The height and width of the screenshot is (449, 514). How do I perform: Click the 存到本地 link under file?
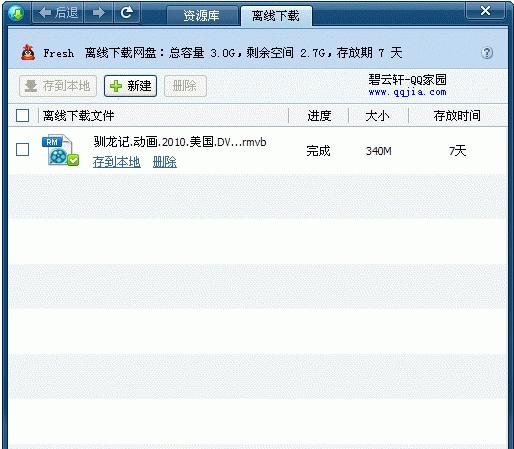pyautogui.click(x=116, y=162)
